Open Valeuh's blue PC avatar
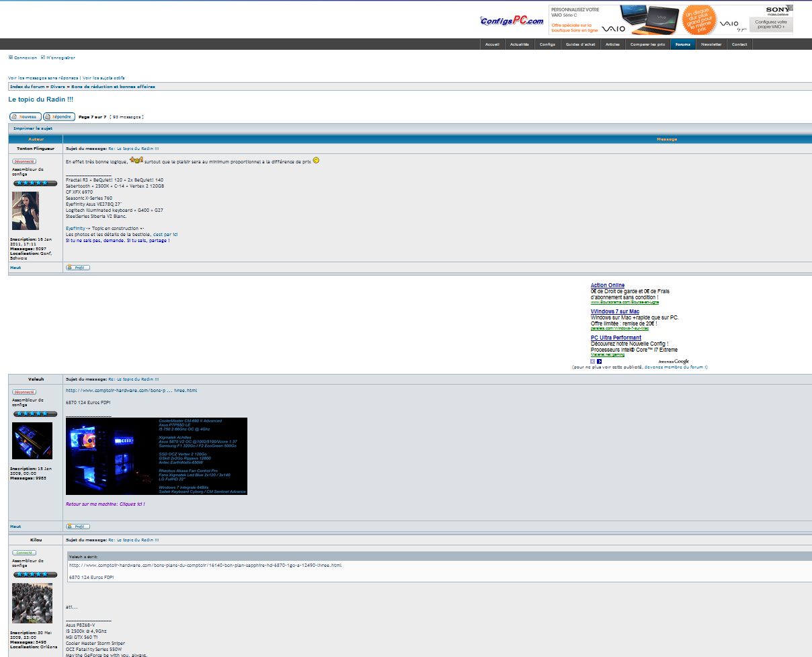 click(x=32, y=440)
